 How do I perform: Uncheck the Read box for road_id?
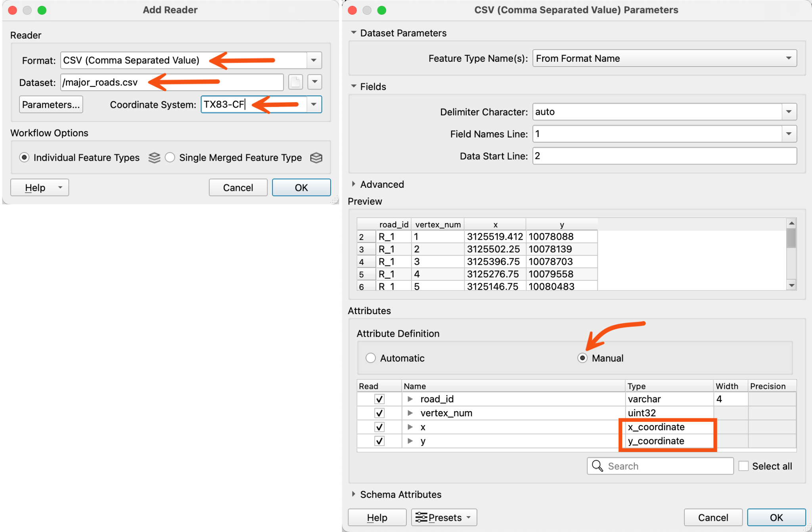pyautogui.click(x=379, y=399)
